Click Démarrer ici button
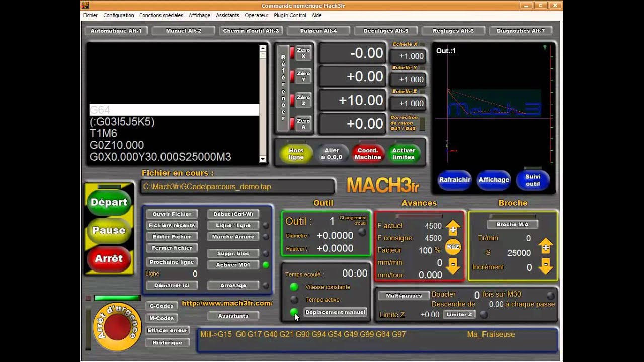 click(x=172, y=285)
